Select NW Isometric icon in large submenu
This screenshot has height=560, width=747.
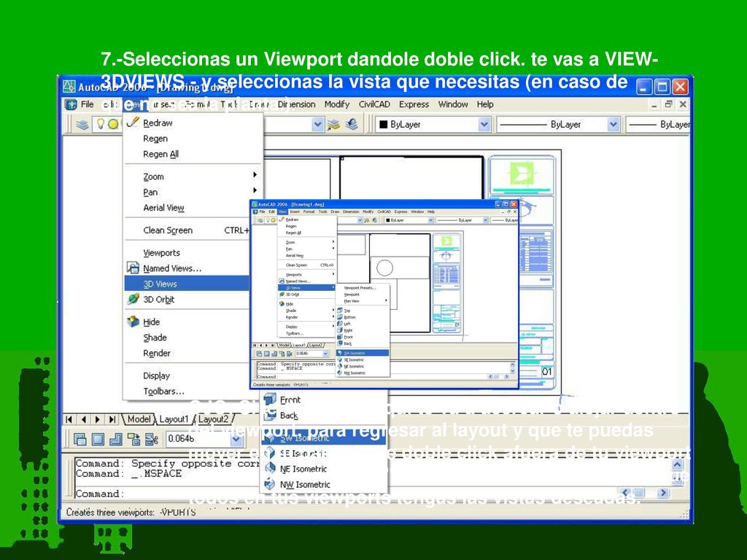coord(270,484)
